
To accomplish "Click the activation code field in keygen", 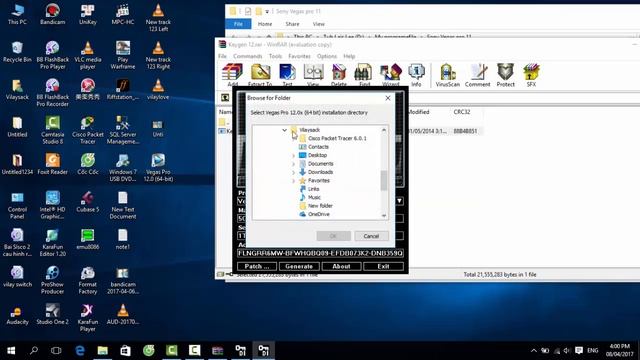I will tap(320, 253).
